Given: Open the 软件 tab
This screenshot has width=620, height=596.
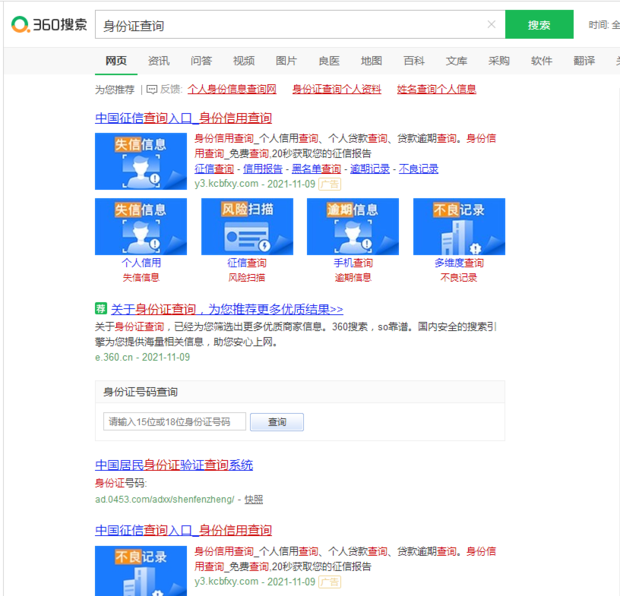Looking at the screenshot, I should click(542, 61).
